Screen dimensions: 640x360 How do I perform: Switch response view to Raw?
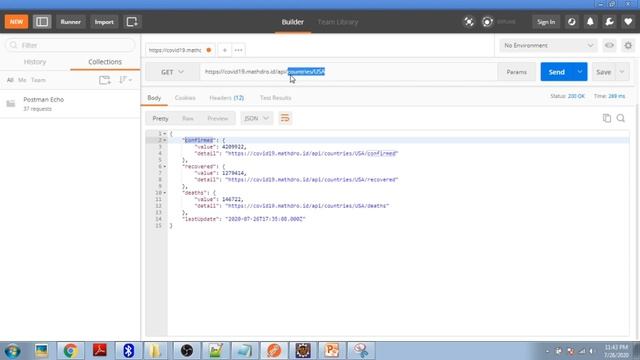tap(188, 118)
